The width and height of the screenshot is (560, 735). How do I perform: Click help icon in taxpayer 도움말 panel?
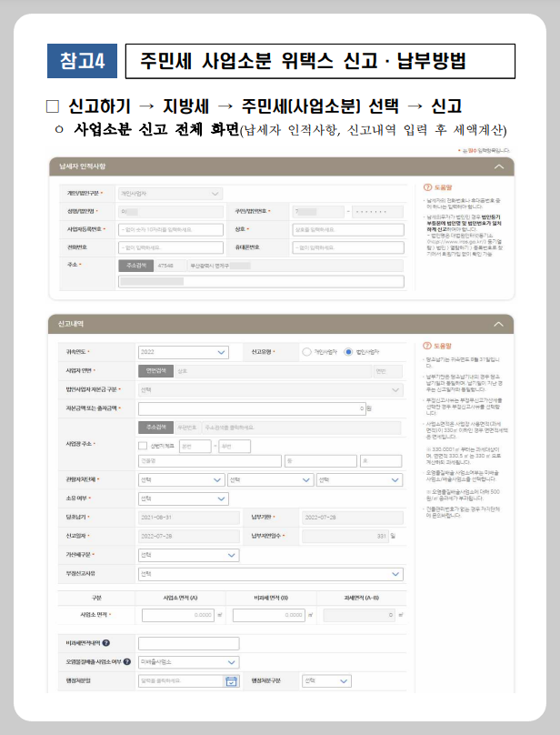coord(427,187)
